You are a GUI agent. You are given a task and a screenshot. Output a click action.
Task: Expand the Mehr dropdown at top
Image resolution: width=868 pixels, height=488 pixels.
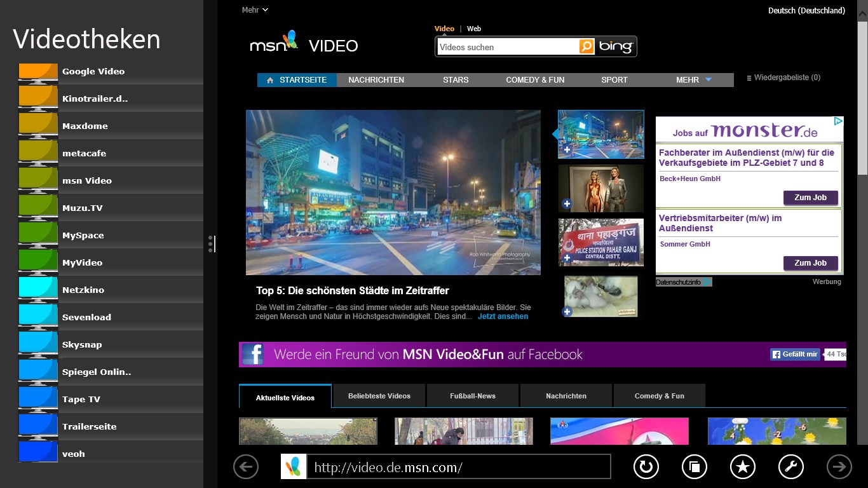point(255,10)
